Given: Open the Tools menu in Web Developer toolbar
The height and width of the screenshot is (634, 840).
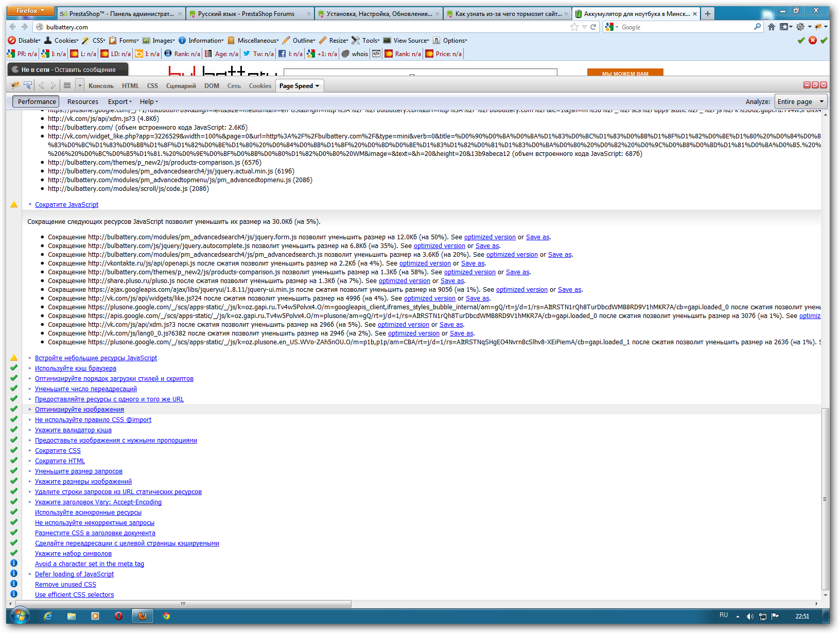Looking at the screenshot, I should (x=366, y=40).
